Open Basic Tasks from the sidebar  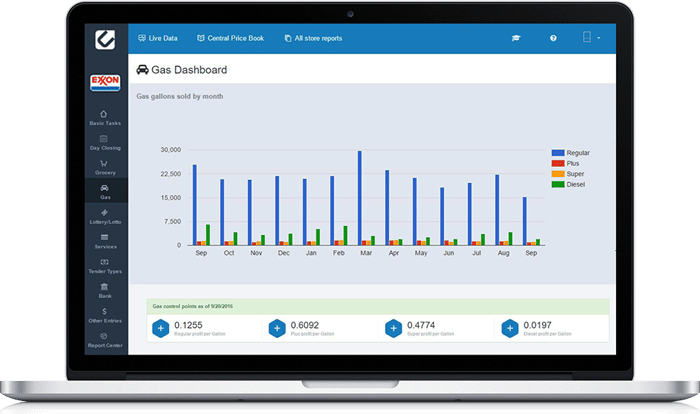(x=104, y=118)
